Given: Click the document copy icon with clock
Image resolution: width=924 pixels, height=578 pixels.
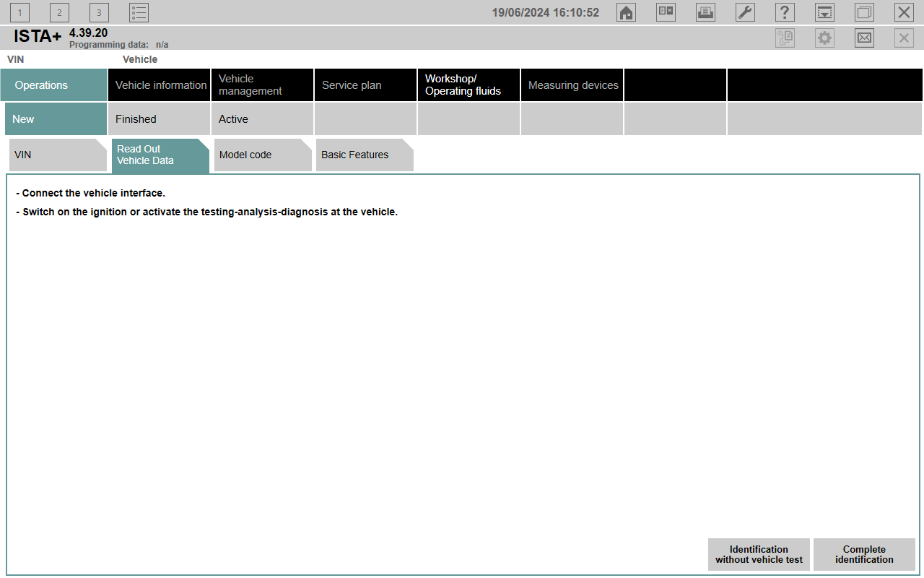Looking at the screenshot, I should point(785,38).
